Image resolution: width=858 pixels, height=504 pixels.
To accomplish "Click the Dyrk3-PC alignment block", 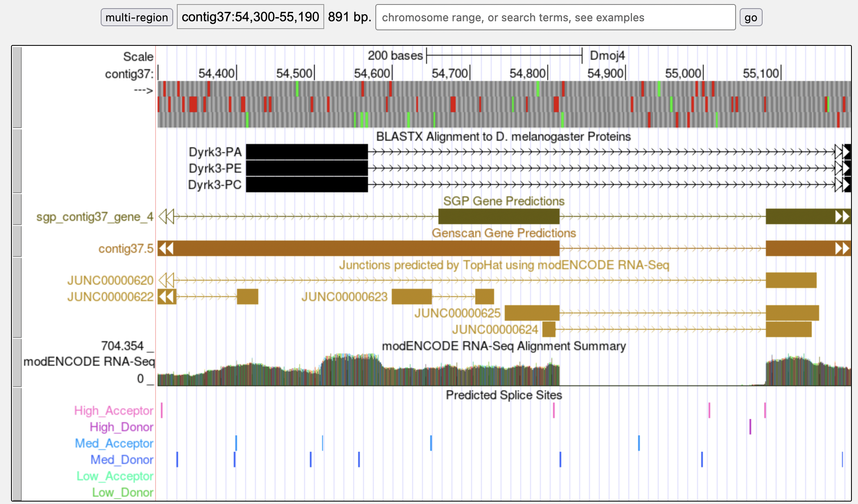I will (307, 184).
